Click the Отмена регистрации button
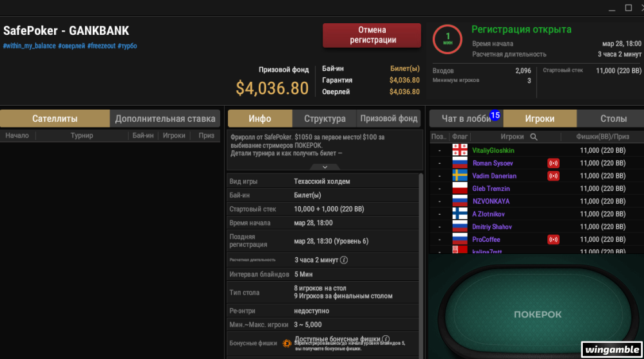This screenshot has width=644, height=359. click(x=372, y=35)
